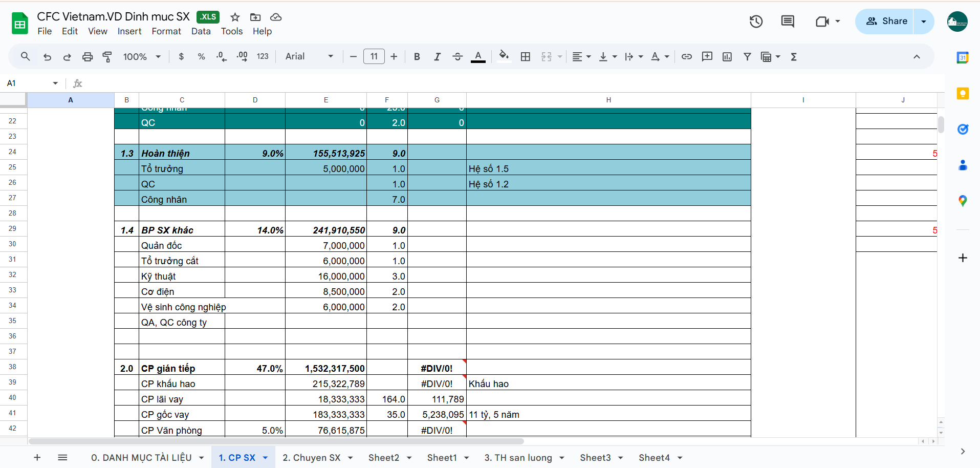Open the Data menu
This screenshot has height=468, width=980.
click(x=201, y=31)
